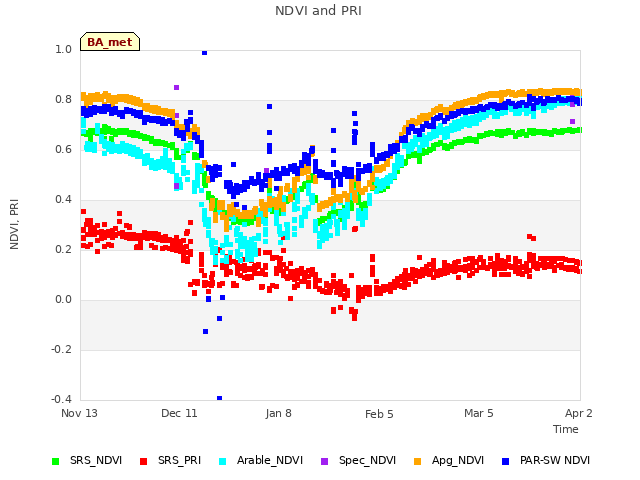Click the Feb 5 x-axis tick label
Screen dimensions: 640x480
(x=379, y=414)
